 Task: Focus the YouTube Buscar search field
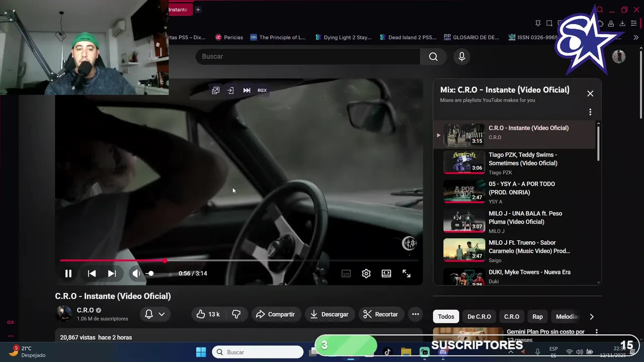point(308,57)
